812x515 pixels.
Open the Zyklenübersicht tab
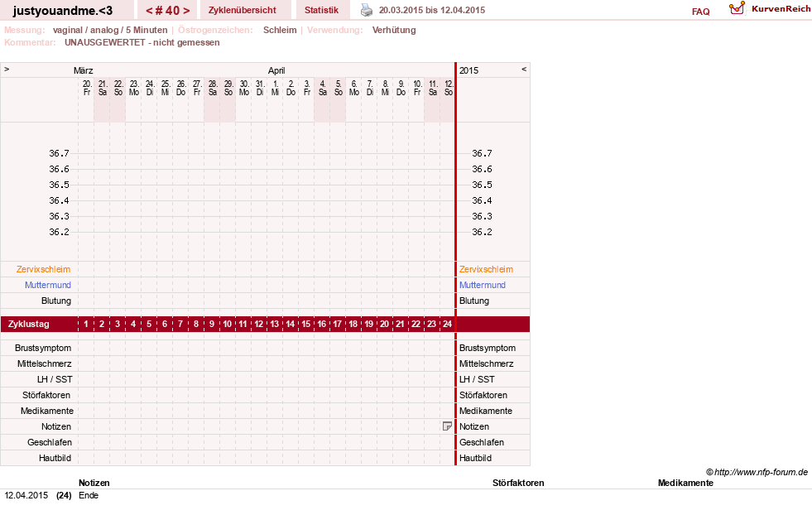(243, 10)
